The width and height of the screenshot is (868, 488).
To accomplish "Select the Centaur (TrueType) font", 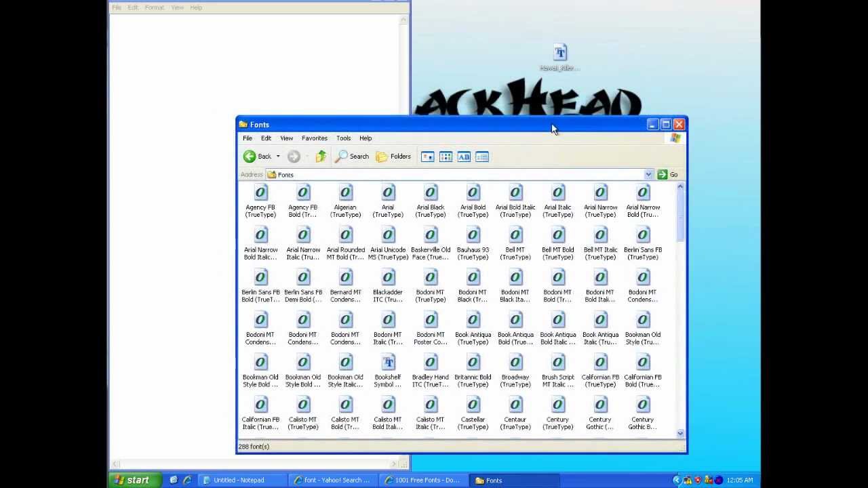I will point(515,414).
